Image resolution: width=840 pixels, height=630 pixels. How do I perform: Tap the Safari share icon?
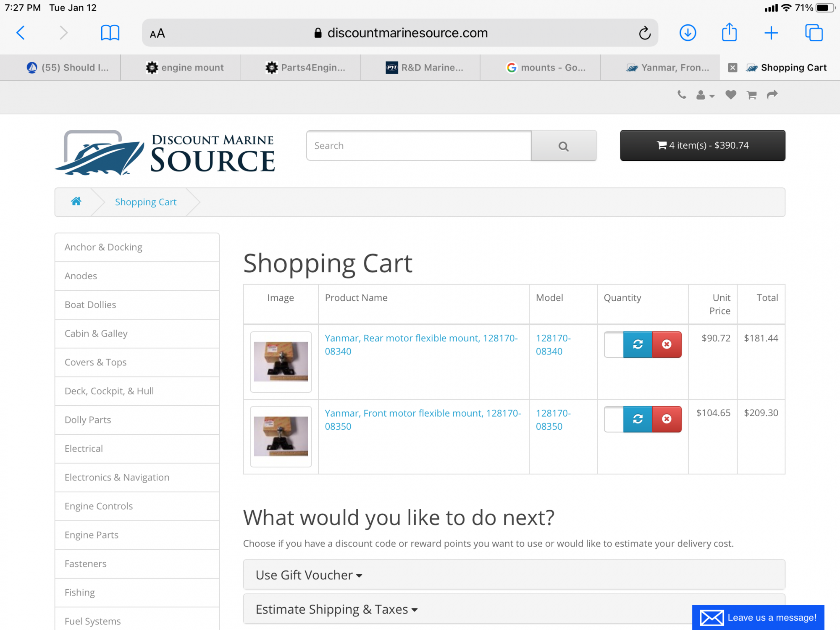coord(730,32)
